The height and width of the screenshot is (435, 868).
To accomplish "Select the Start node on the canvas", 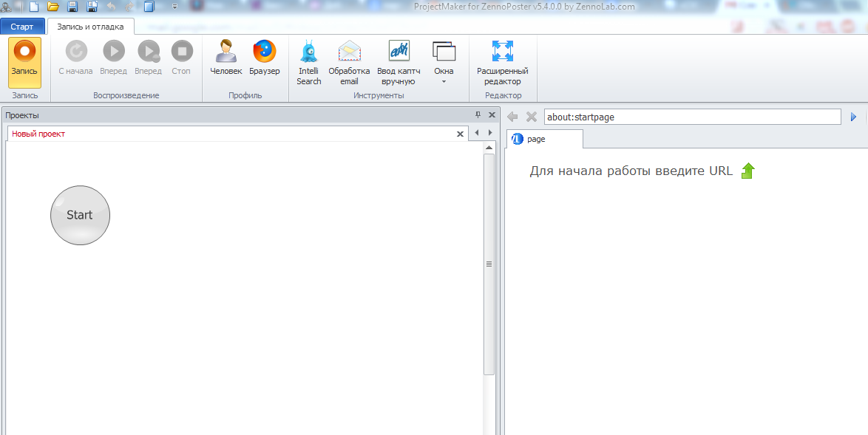I will click(x=81, y=215).
